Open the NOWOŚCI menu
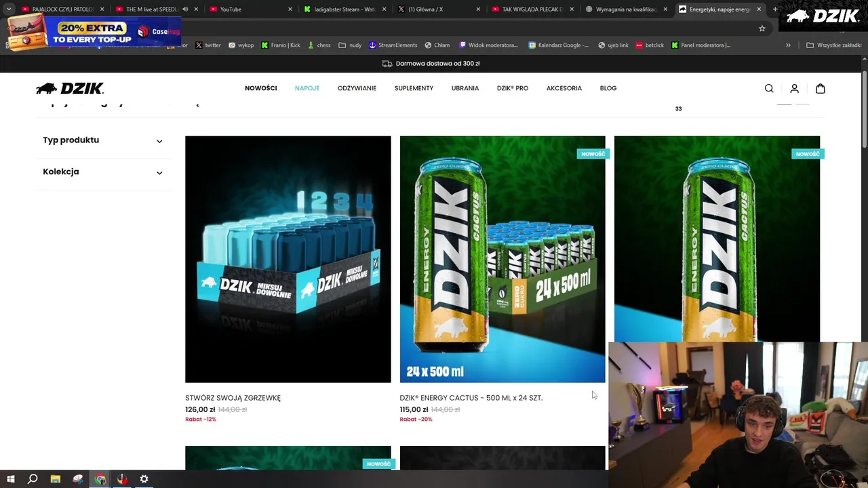The image size is (868, 488). coord(261,88)
